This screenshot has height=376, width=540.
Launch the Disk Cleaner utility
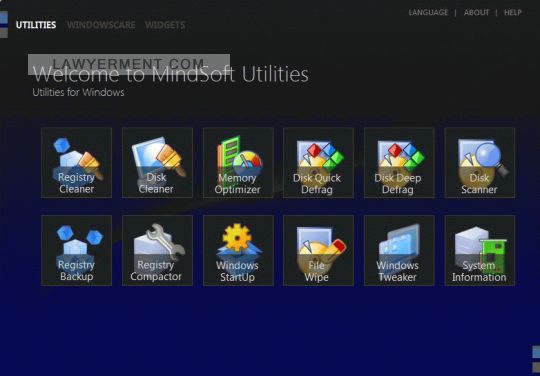click(157, 163)
